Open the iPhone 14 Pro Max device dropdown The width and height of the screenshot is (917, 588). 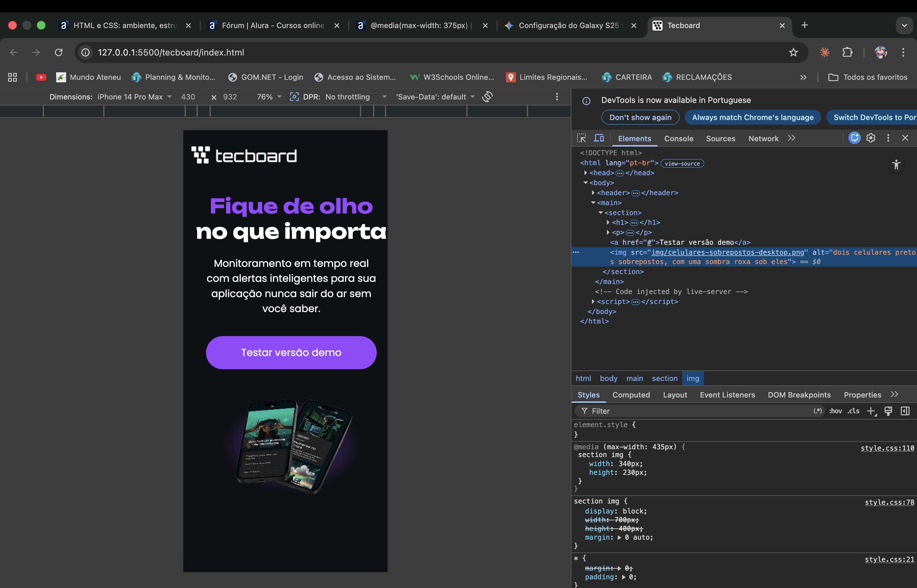point(134,97)
